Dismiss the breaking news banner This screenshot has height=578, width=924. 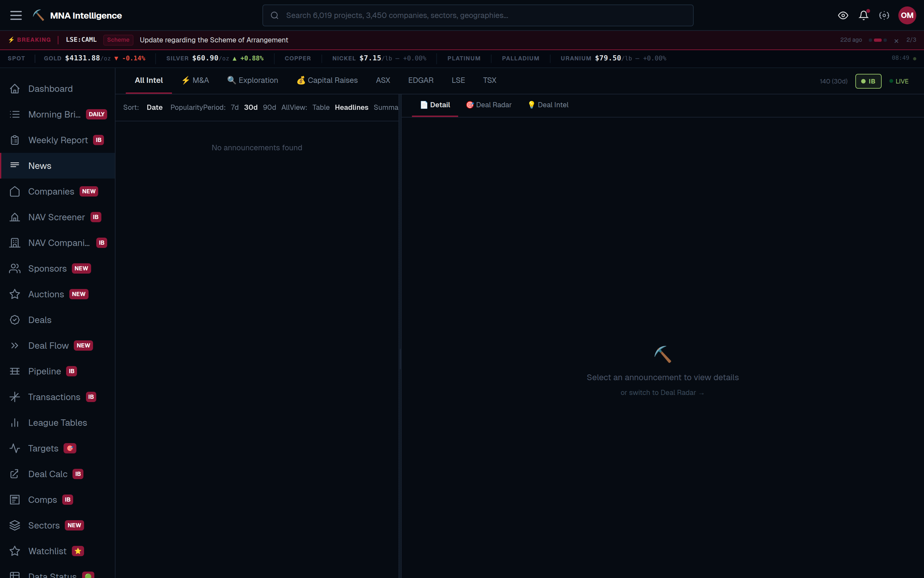pos(896,40)
